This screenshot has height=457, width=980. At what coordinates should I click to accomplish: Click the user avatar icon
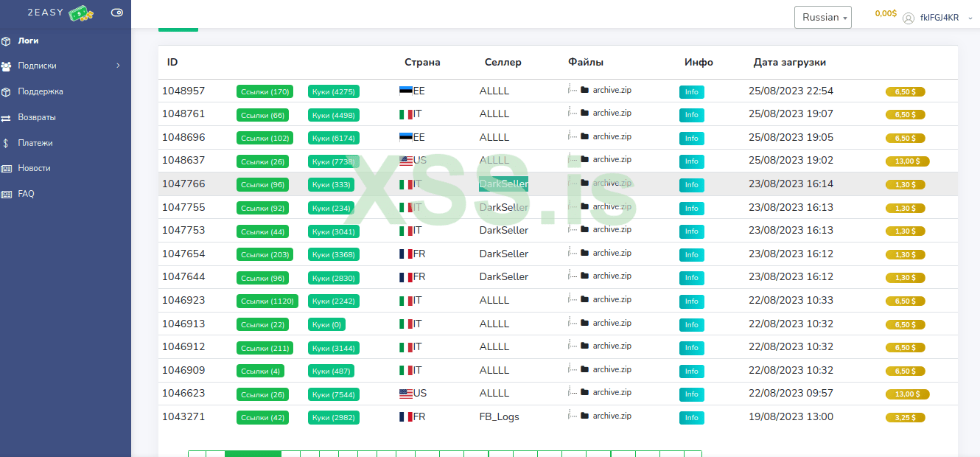click(909, 18)
